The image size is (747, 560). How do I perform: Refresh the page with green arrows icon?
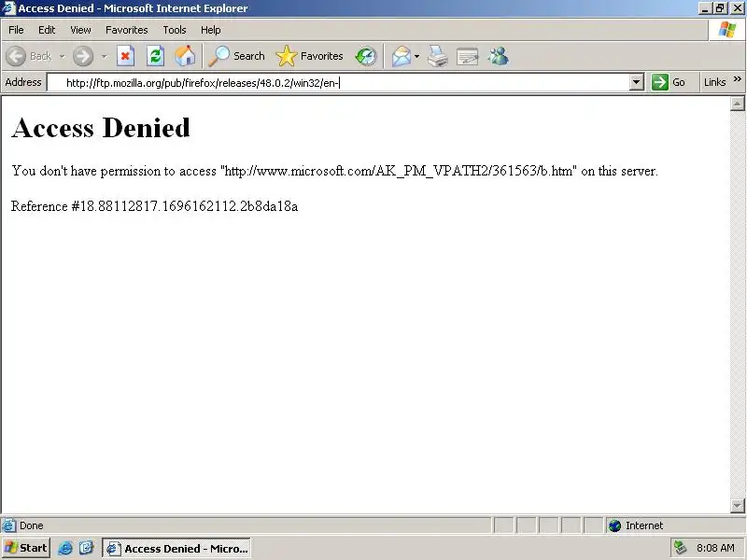click(x=155, y=56)
